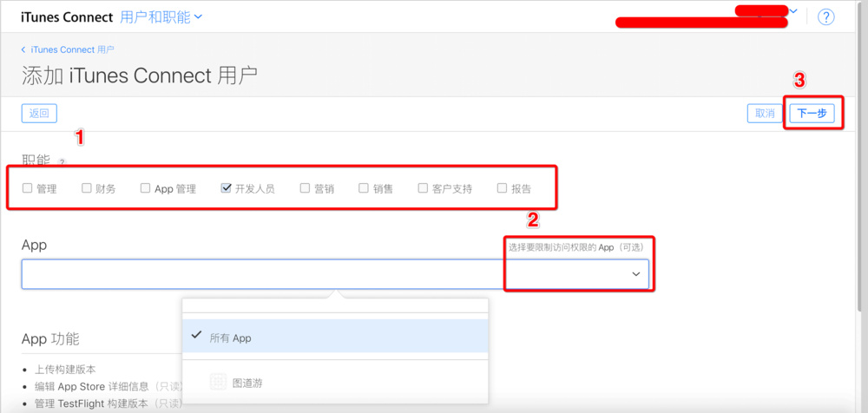Click the 返回 button
The width and height of the screenshot is (868, 413).
(x=39, y=114)
